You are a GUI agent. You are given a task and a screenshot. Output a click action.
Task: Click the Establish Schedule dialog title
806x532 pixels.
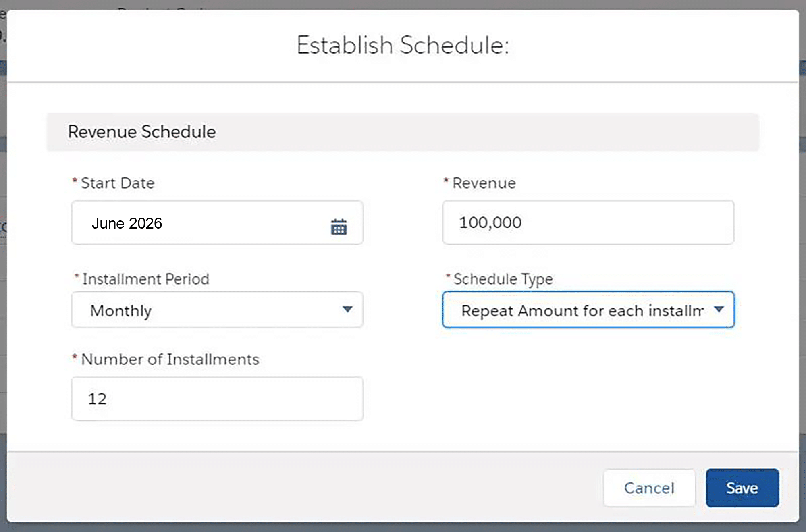[x=403, y=45]
